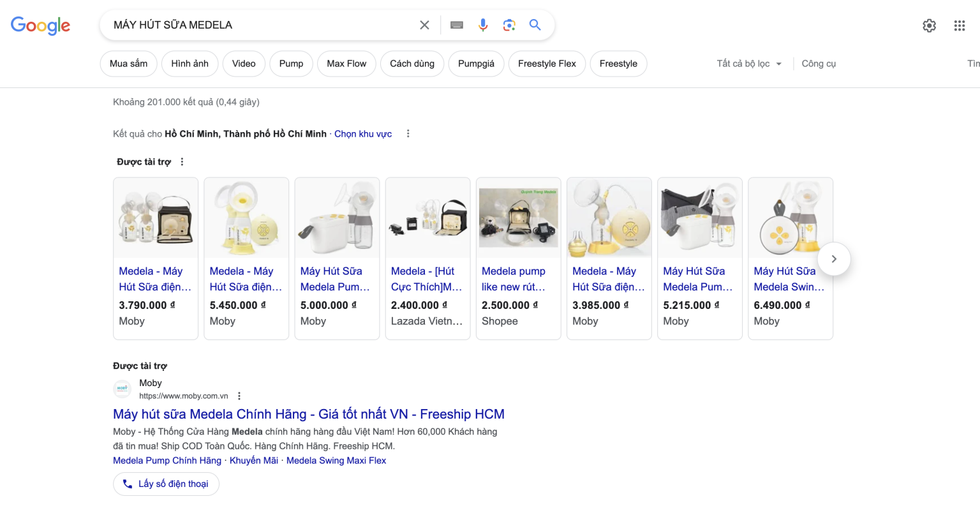Search by image with Google Lens
This screenshot has height=508, width=980.
[x=509, y=25]
